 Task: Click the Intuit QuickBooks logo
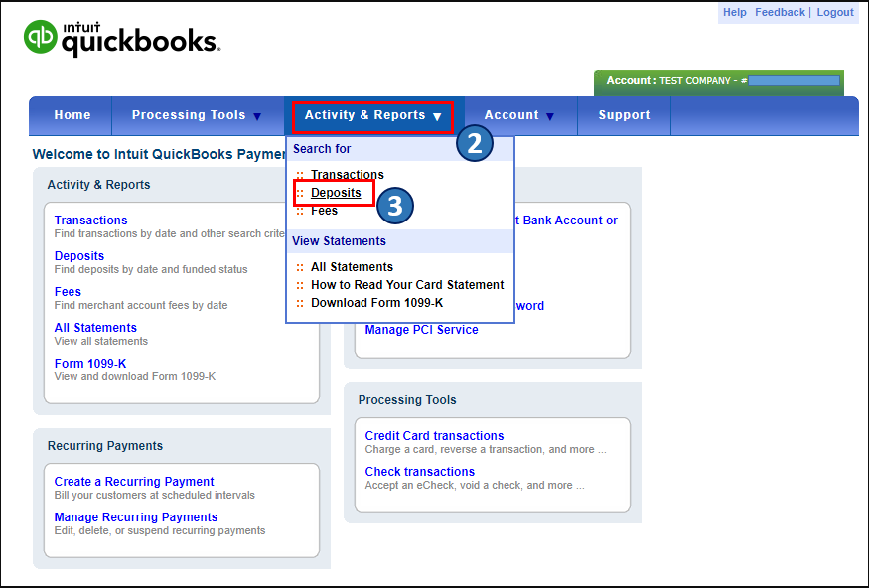coord(122,38)
